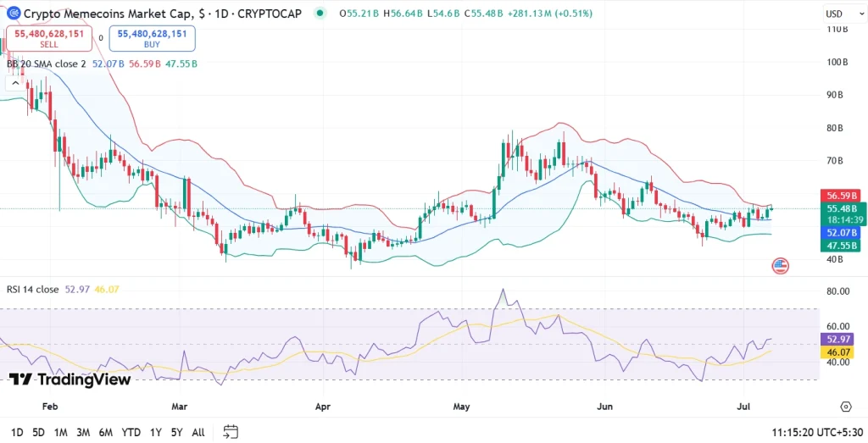The width and height of the screenshot is (868, 443).
Task: Click the red 56.59B upper band label
Action: [x=842, y=196]
